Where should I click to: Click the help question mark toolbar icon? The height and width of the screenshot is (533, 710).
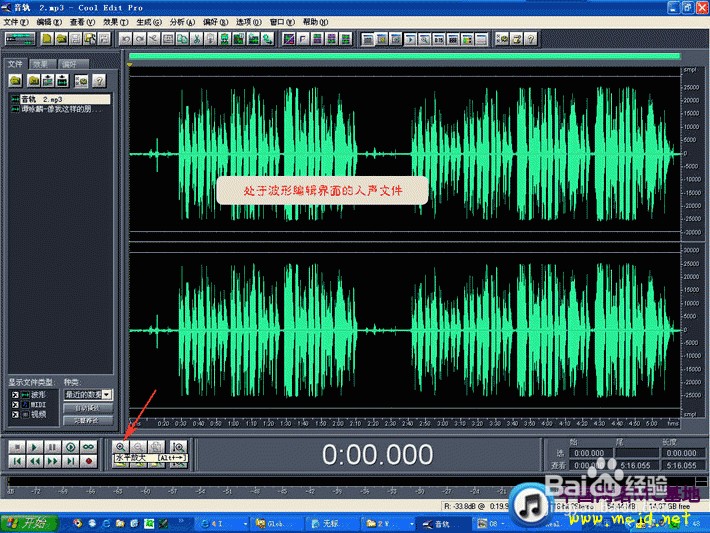[x=531, y=39]
